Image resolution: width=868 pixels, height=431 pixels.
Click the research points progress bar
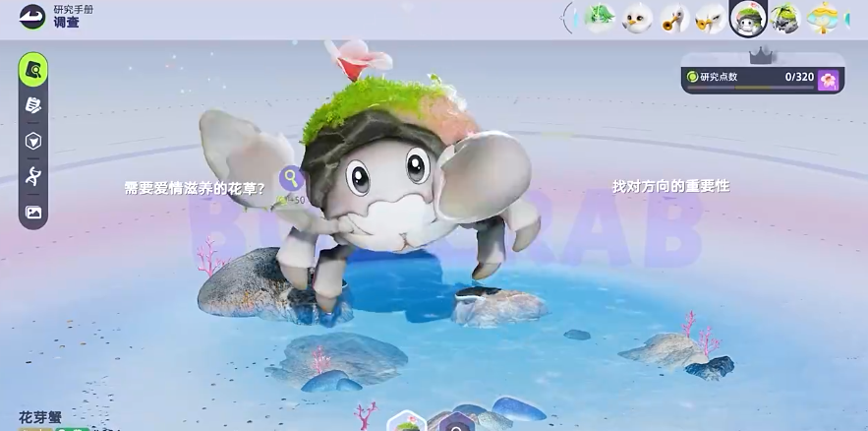click(x=750, y=87)
